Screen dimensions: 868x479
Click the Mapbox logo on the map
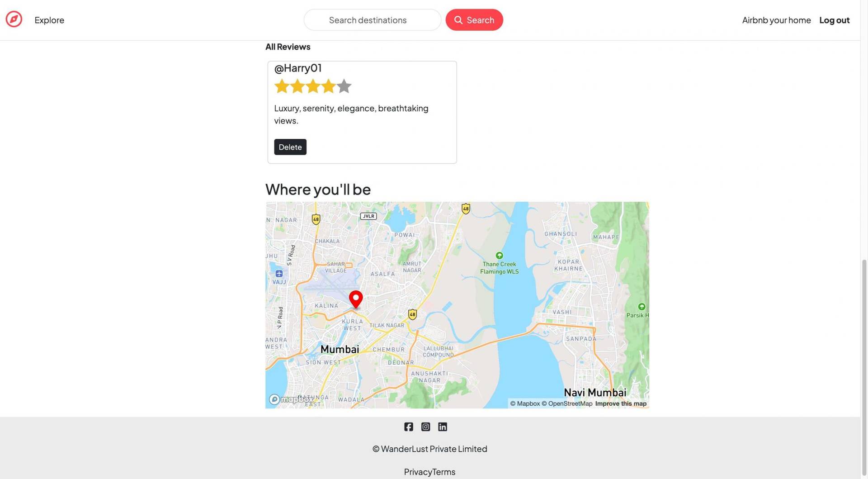tap(289, 399)
